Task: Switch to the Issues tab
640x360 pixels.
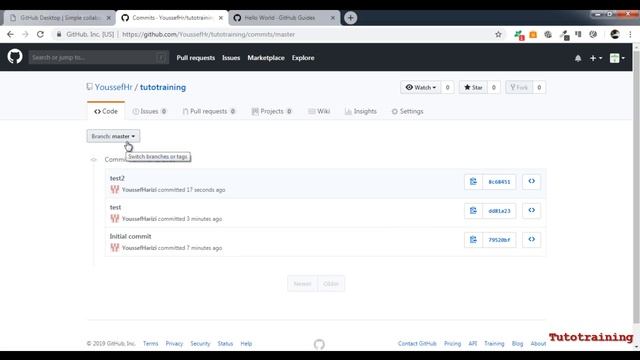Action: pyautogui.click(x=149, y=111)
